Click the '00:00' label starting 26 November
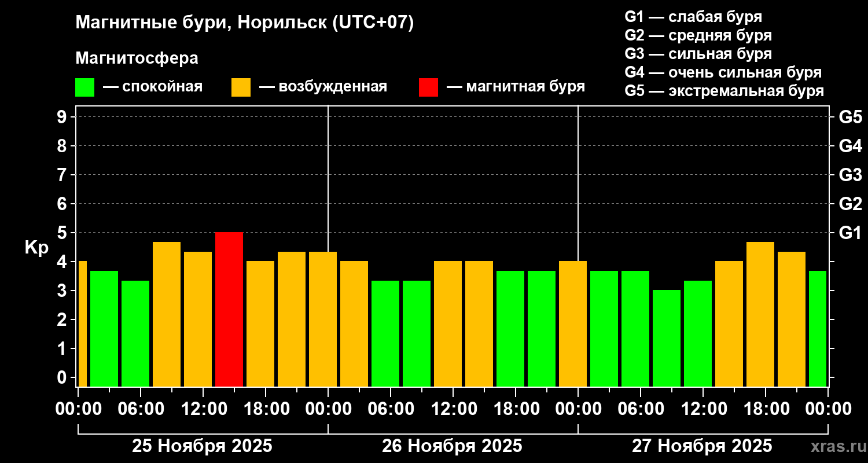 pyautogui.click(x=328, y=409)
